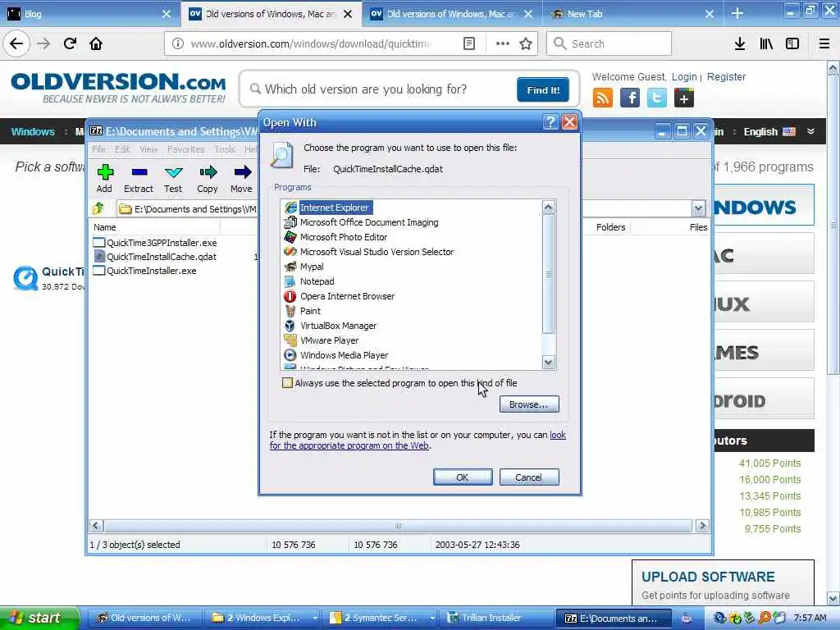Check Always use the selected program box

point(288,383)
